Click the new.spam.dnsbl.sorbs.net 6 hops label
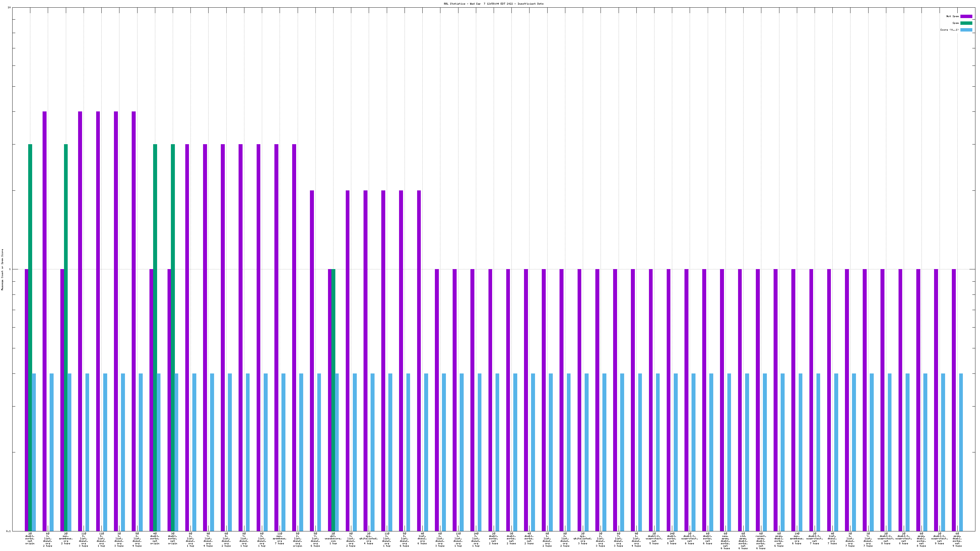The width and height of the screenshot is (980, 551). 725,541
